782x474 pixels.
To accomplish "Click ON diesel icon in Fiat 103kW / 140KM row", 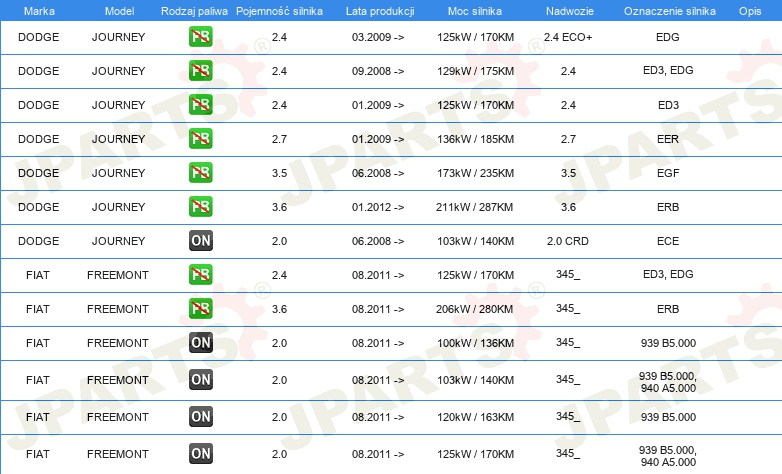I will pyautogui.click(x=200, y=380).
